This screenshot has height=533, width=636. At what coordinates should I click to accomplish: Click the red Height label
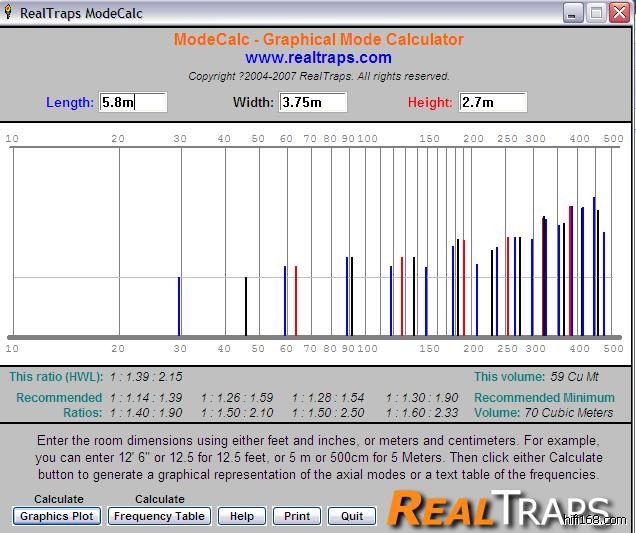point(430,102)
